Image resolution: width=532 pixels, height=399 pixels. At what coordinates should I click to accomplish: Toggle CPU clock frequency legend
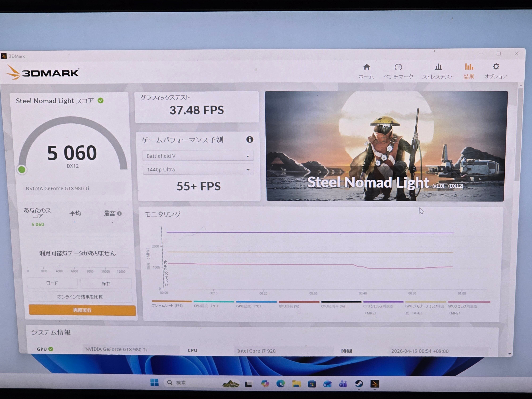click(x=378, y=306)
